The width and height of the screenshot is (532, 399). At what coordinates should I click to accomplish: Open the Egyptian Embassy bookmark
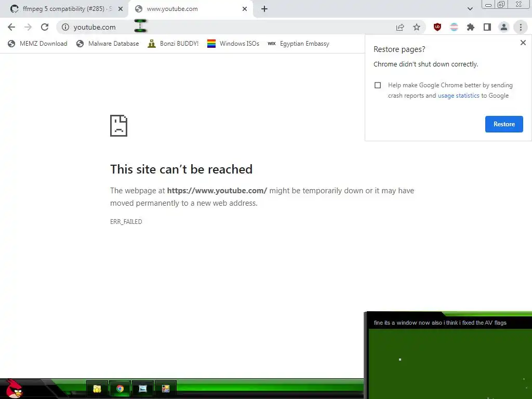coord(299,44)
